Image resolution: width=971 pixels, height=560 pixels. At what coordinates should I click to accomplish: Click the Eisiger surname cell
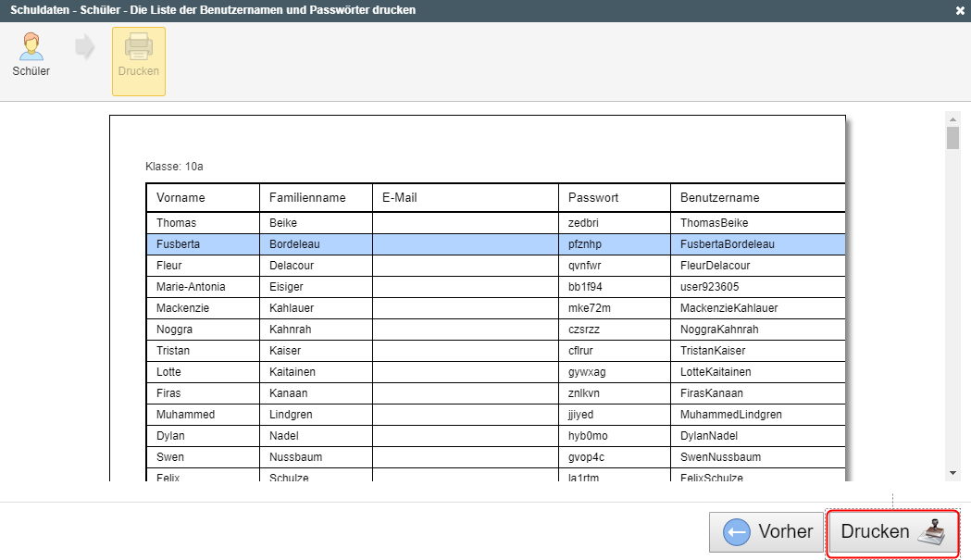pyautogui.click(x=316, y=287)
